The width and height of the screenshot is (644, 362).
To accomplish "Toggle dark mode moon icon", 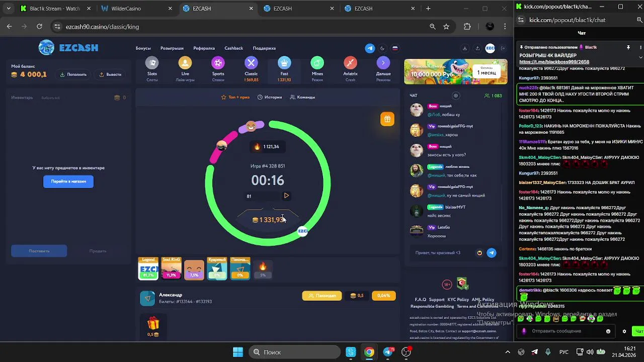I will pos(382,48).
